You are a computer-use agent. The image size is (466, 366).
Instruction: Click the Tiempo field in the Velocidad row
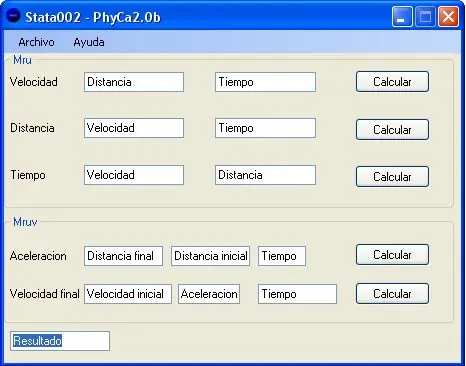point(265,82)
